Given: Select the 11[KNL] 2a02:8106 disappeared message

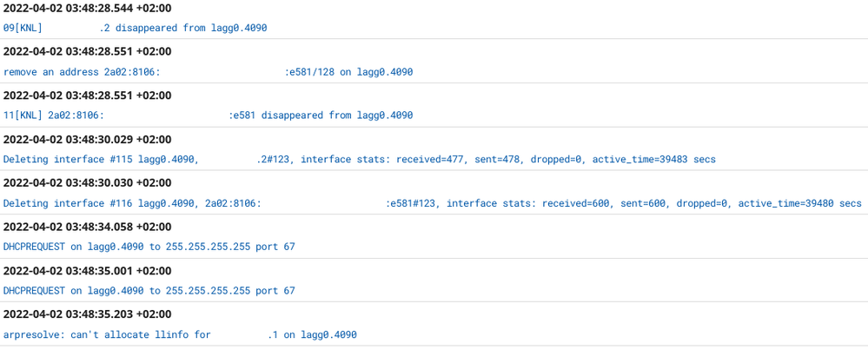Looking at the screenshot, I should (208, 116).
